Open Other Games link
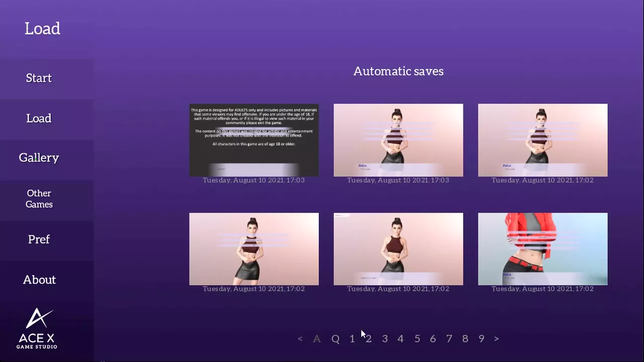This screenshot has width=644, height=362. 39,199
